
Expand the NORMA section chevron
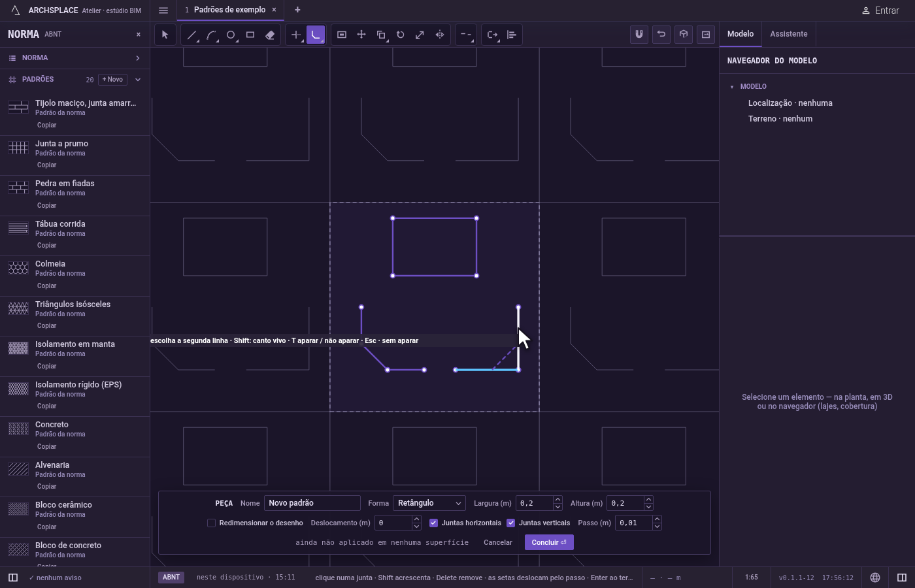[138, 58]
